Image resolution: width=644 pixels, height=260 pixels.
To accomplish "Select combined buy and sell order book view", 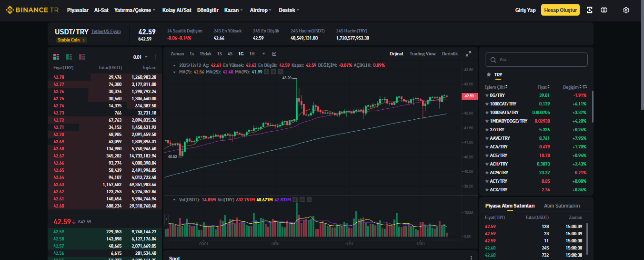I will (56, 56).
